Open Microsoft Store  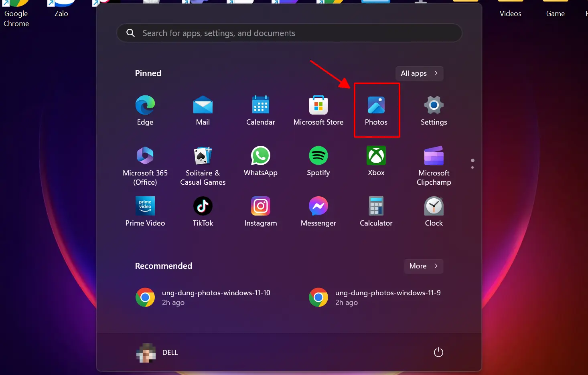click(x=318, y=111)
